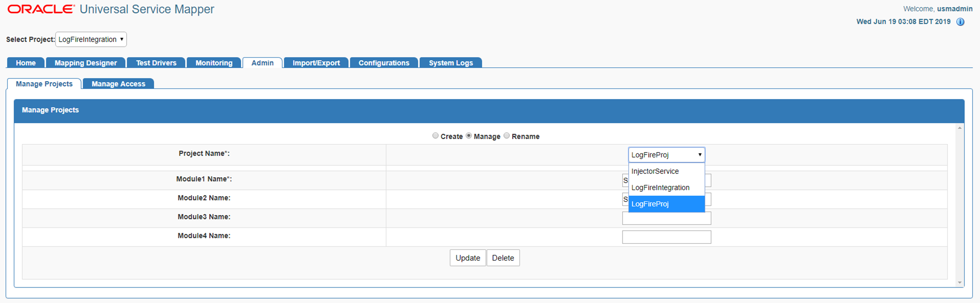
Task: Click the Oracle logo
Action: tap(41, 9)
